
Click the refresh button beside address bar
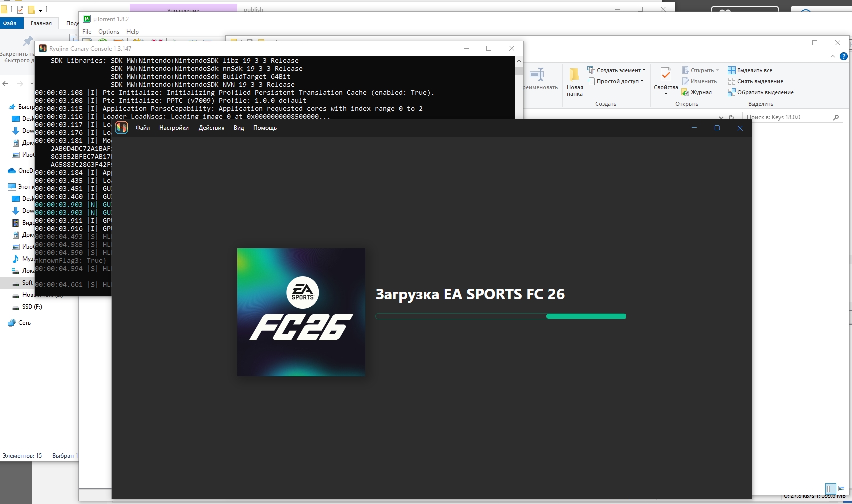(731, 117)
